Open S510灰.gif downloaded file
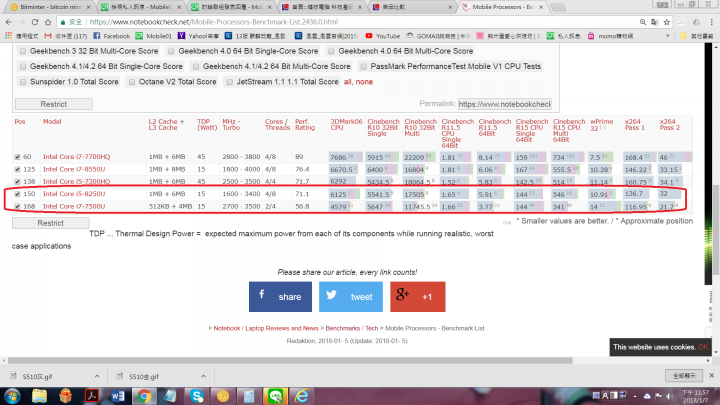This screenshot has width=720, height=405. point(37,377)
